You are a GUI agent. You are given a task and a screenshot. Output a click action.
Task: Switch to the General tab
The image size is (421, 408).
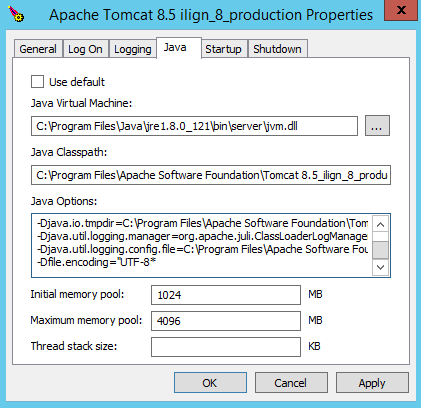tap(38, 49)
